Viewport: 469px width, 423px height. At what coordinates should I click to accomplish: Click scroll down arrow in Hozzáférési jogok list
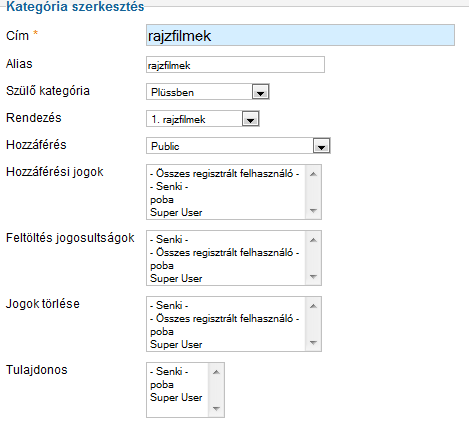point(313,211)
